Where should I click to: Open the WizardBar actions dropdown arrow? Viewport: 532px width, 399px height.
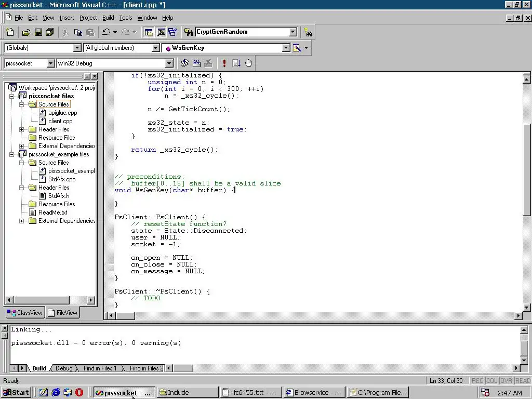click(x=307, y=48)
